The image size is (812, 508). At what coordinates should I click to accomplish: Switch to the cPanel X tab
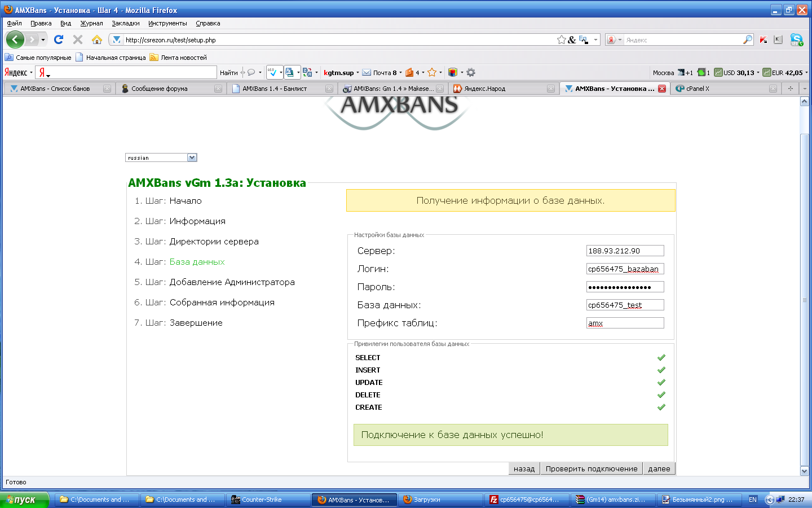click(726, 89)
